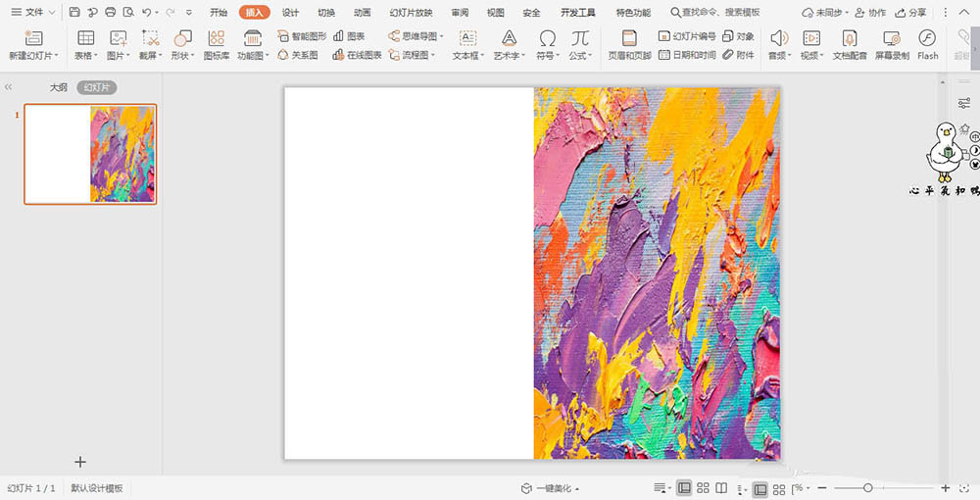Click the Print icon in quick access toolbar
980x500 pixels.
(111, 12)
